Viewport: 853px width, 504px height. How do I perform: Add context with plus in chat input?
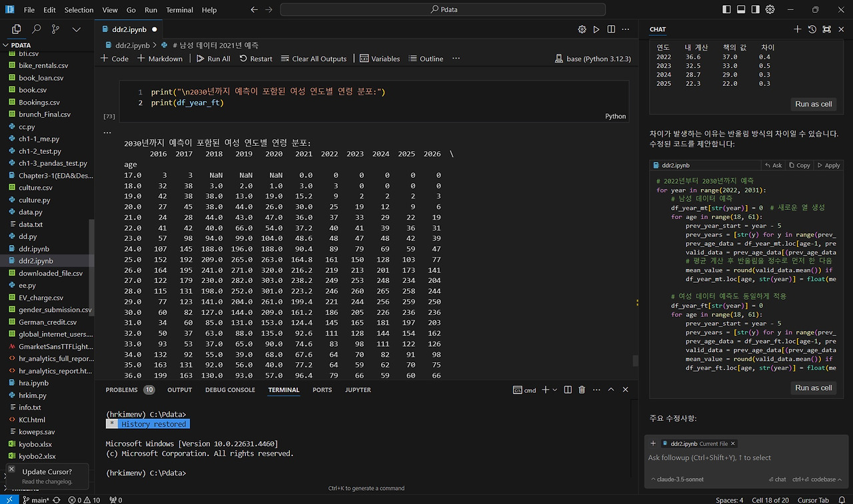[653, 443]
